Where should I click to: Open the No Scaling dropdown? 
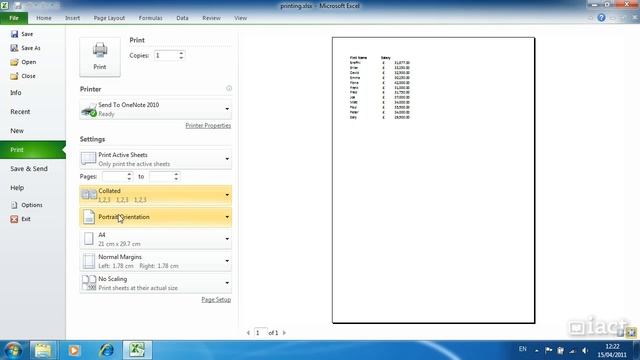pos(156,283)
